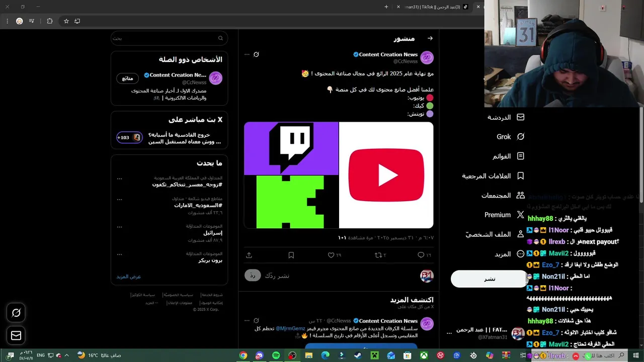This screenshot has height=362, width=644.
Task: Open the Chrome three-dot menu
Action: click(7, 21)
